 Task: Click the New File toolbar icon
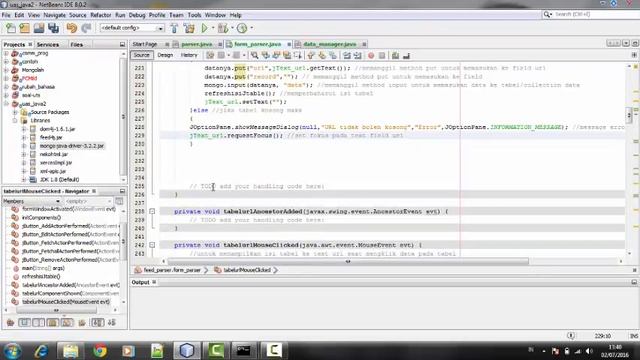11,28
